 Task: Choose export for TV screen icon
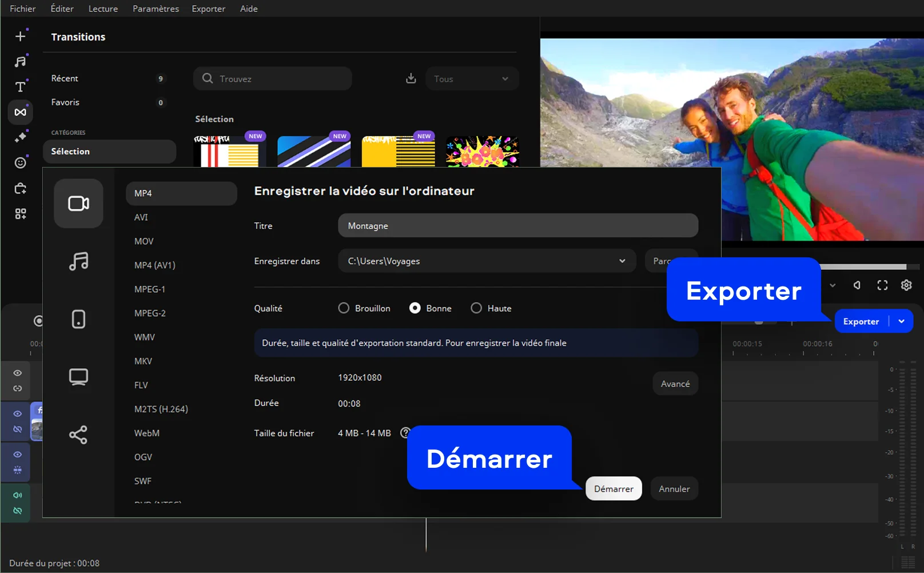78,377
